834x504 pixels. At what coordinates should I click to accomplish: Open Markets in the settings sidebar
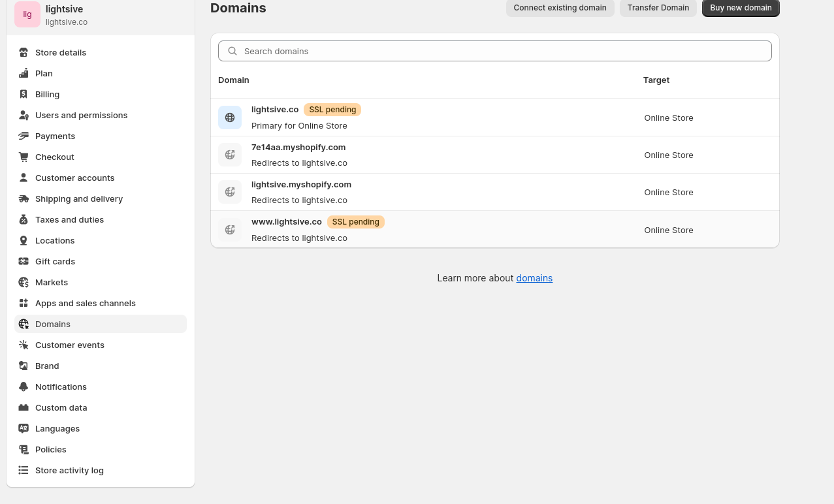(x=52, y=282)
